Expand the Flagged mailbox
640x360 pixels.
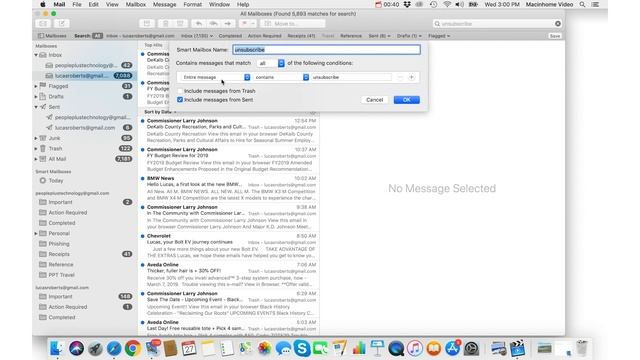coord(36,86)
